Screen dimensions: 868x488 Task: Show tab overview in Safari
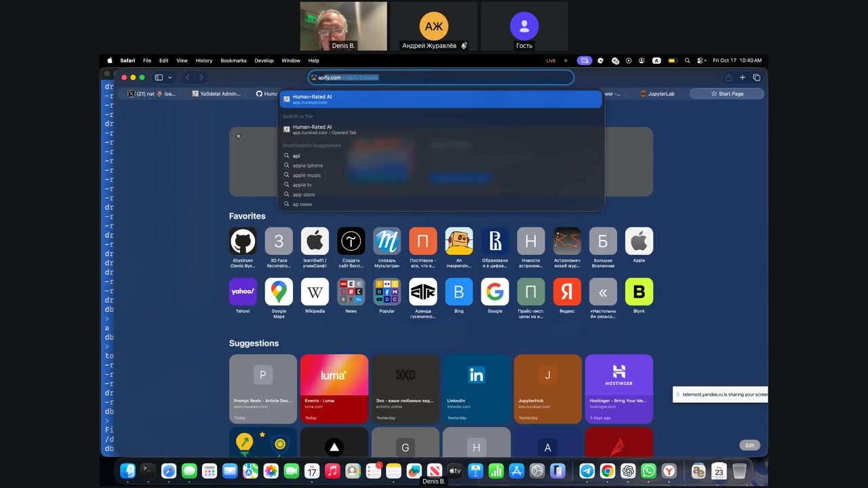click(757, 77)
